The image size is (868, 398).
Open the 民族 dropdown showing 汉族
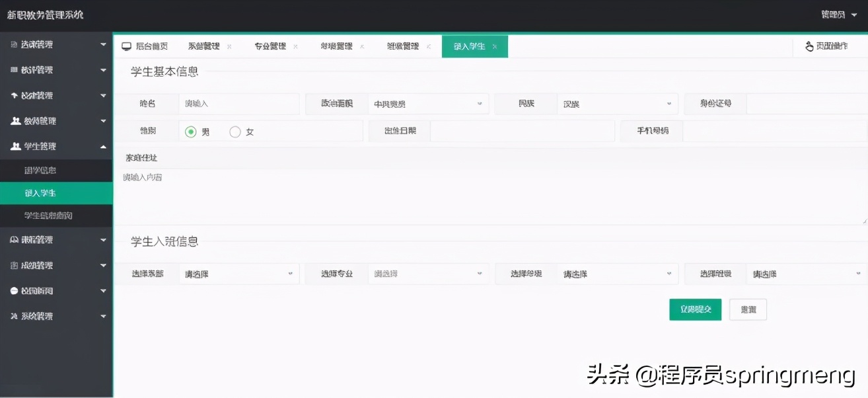[x=617, y=103]
